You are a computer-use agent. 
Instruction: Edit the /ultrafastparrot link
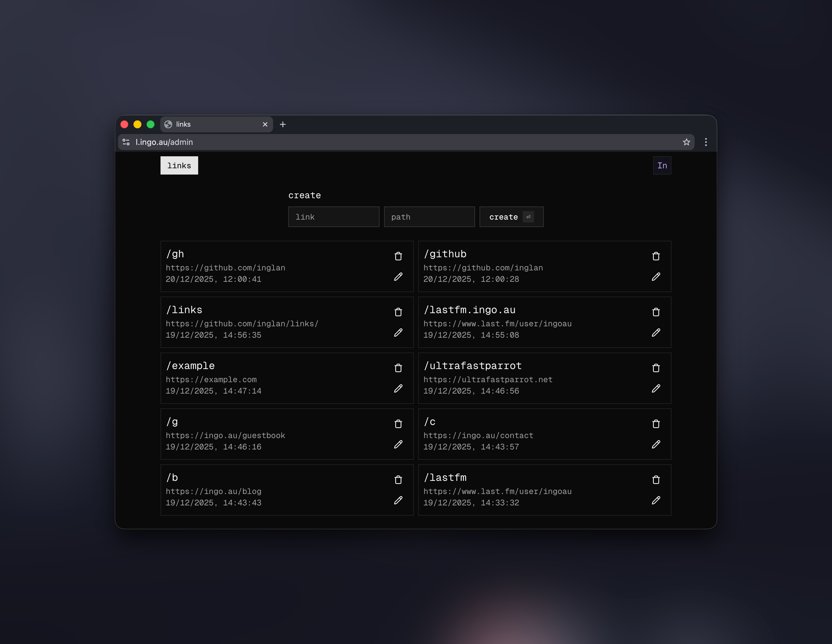click(x=656, y=389)
